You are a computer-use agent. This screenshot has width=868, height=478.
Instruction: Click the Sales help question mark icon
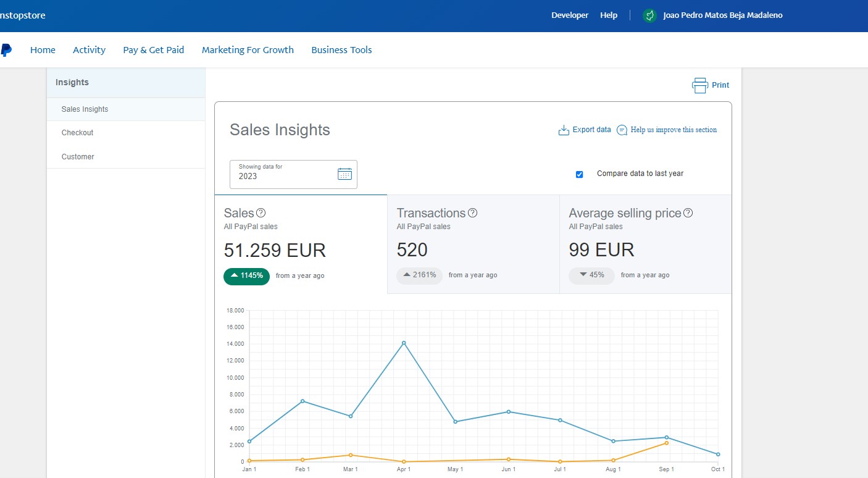tap(261, 213)
